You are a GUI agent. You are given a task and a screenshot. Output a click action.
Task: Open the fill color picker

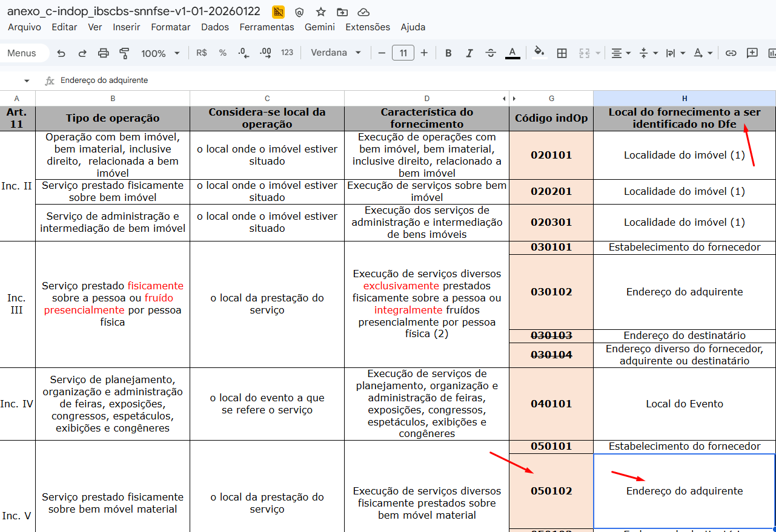(539, 53)
